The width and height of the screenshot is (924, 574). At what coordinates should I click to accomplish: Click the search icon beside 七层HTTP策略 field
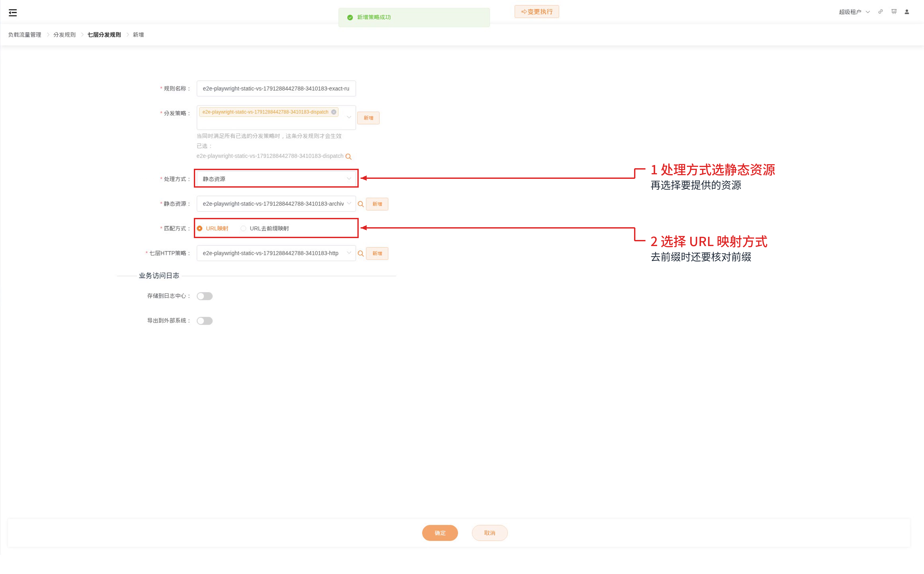(x=361, y=254)
